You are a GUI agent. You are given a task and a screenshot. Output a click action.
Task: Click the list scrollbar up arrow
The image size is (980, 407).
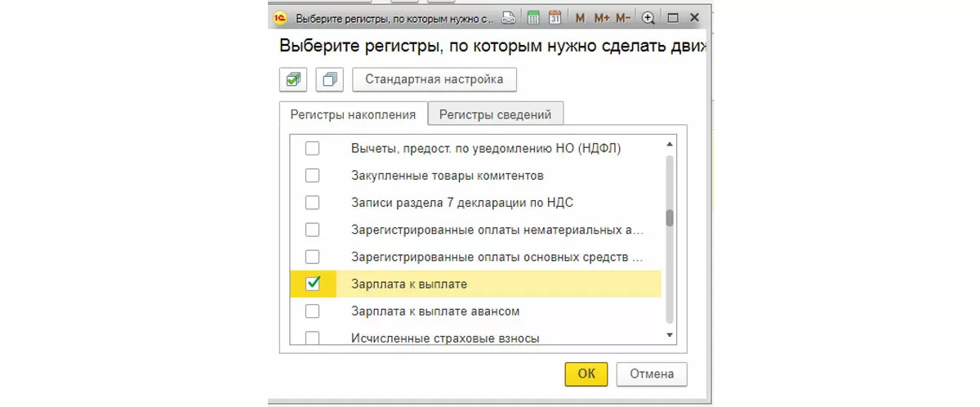point(670,142)
